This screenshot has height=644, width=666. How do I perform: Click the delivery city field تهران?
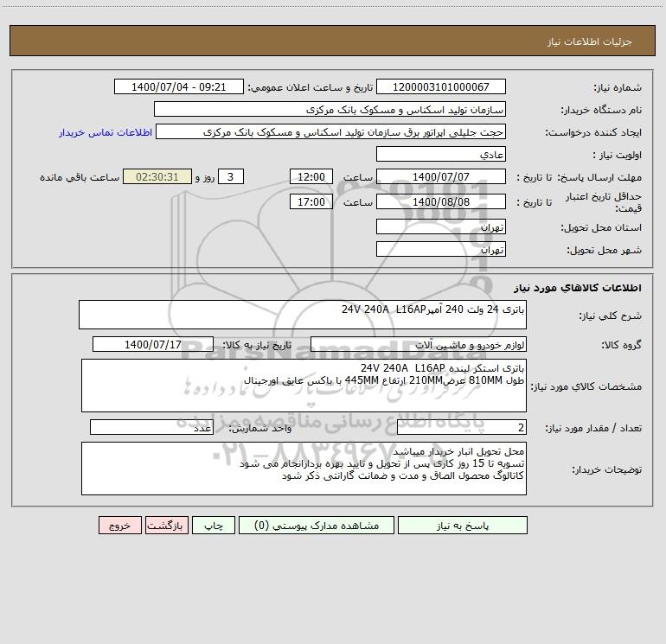point(441,249)
